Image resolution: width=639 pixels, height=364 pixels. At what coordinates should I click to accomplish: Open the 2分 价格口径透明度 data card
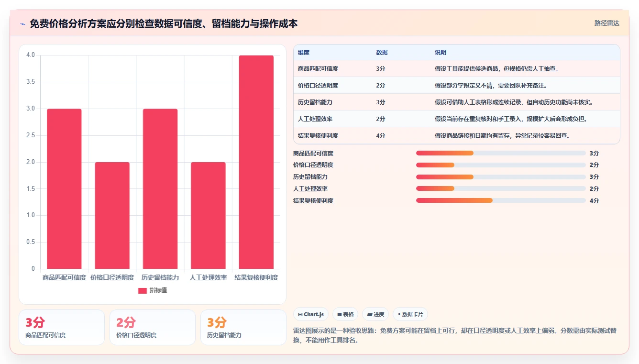point(153,327)
